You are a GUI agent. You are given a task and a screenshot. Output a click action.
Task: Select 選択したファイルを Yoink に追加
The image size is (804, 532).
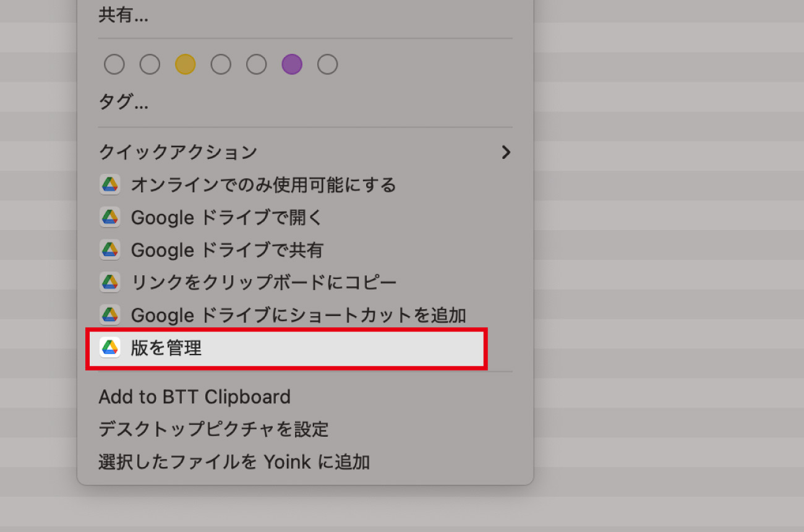tap(234, 461)
